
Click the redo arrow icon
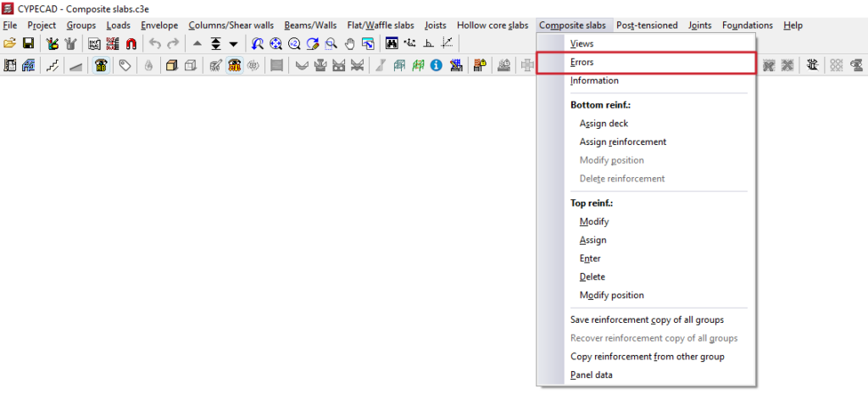coord(173,43)
